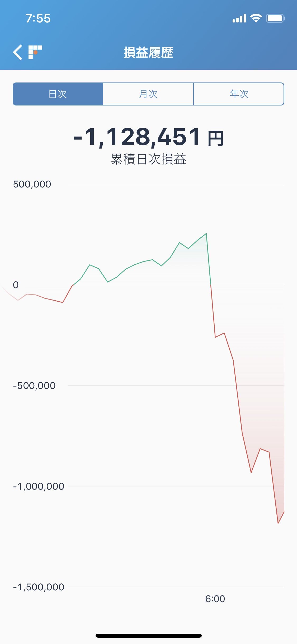
Task: Select the 日次 daily tab
Action: coord(58,94)
